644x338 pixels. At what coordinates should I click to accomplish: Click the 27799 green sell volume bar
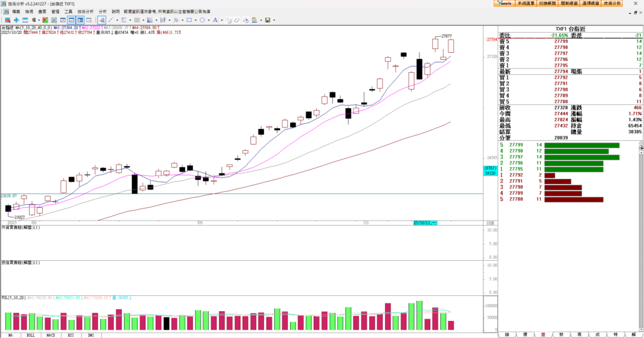click(581, 146)
